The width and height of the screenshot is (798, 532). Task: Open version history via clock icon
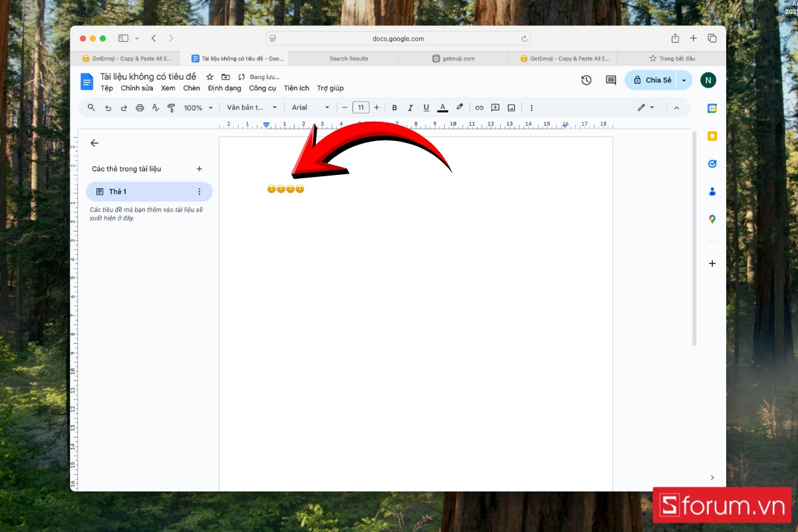(586, 80)
